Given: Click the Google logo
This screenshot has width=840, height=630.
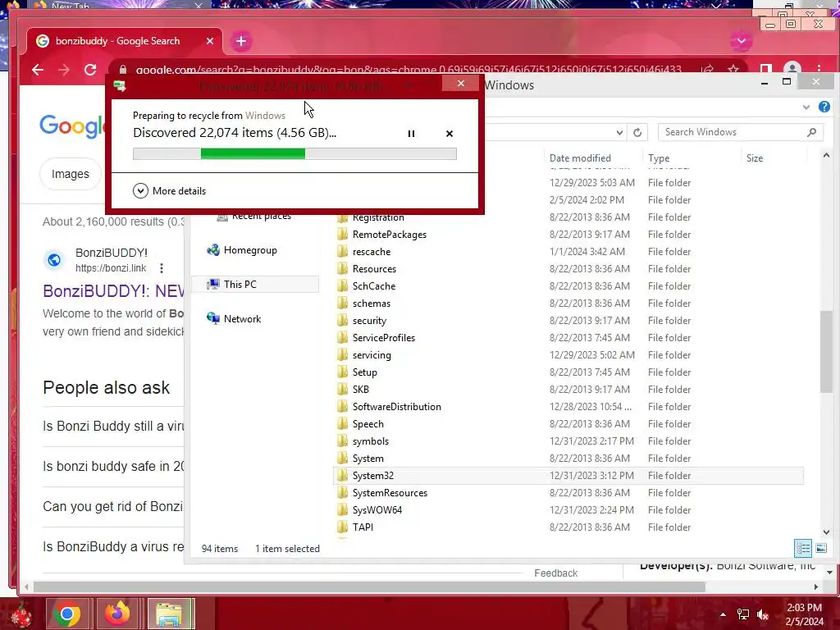Looking at the screenshot, I should 72,126.
